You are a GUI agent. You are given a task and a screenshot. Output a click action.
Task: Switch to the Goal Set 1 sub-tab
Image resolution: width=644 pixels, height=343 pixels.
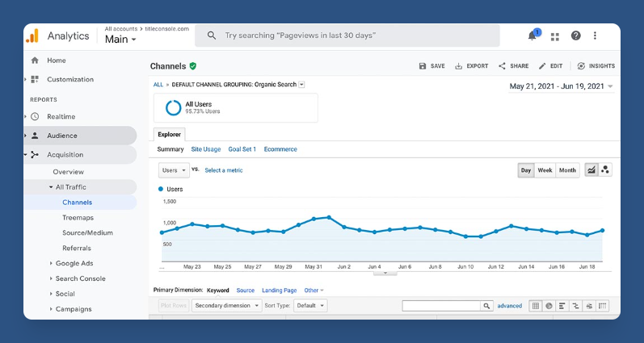point(242,149)
